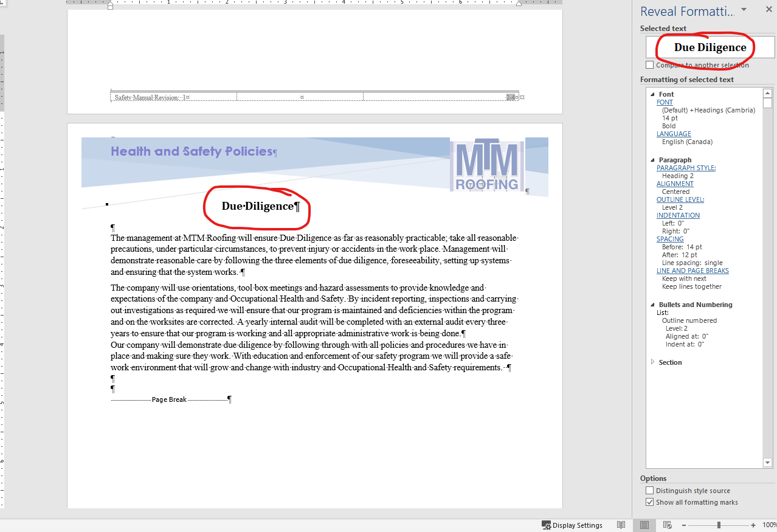Open the ALIGNMENT link
777x532 pixels.
tap(675, 184)
